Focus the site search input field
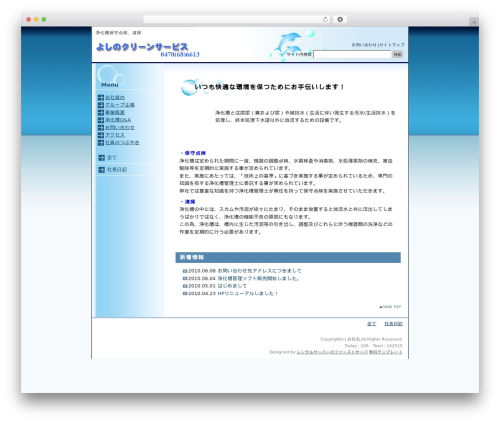This screenshot has height=423, width=500. coord(352,54)
